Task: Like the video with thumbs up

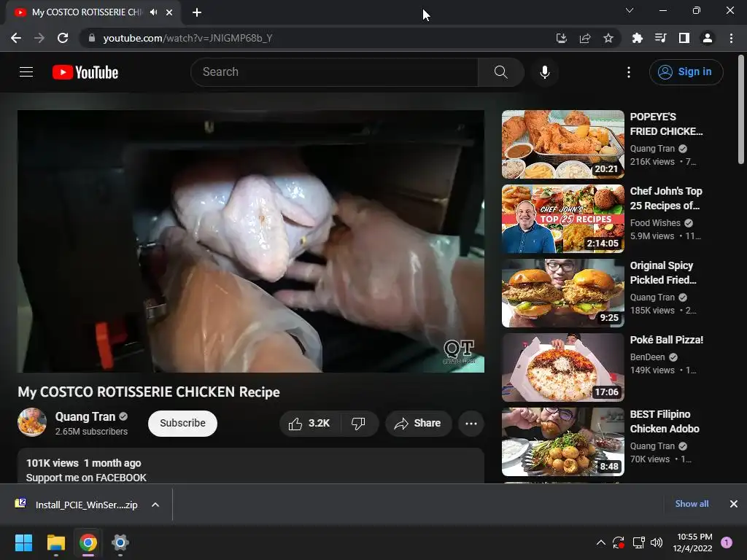Action: coord(309,424)
